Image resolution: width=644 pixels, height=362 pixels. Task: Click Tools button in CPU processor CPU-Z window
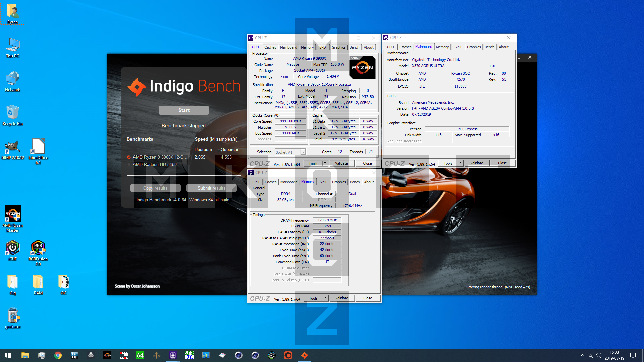coord(313,163)
